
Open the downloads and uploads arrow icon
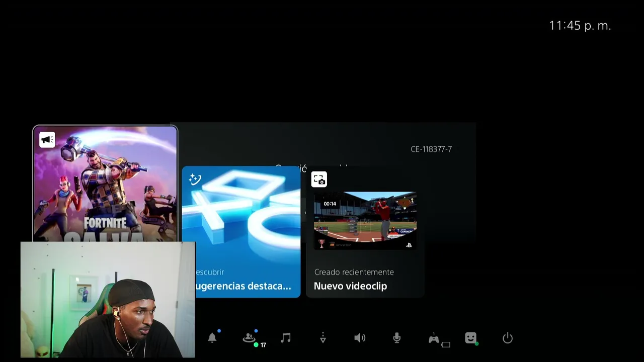323,338
